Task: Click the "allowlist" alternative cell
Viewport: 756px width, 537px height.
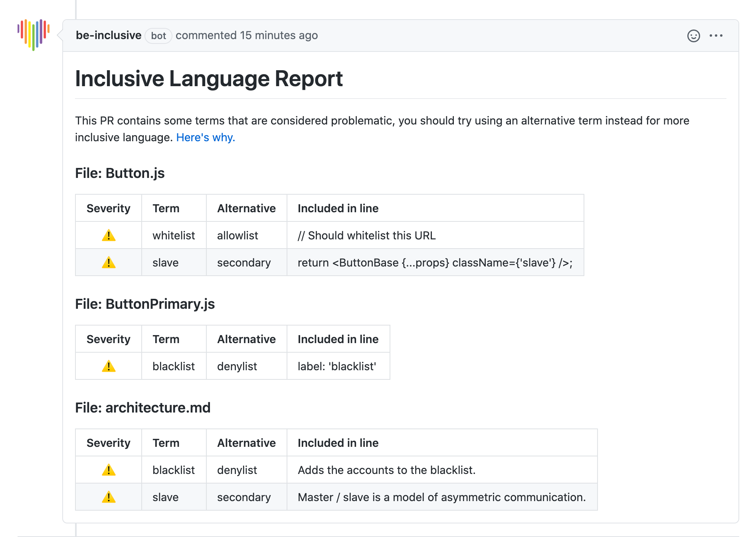Action: click(247, 235)
